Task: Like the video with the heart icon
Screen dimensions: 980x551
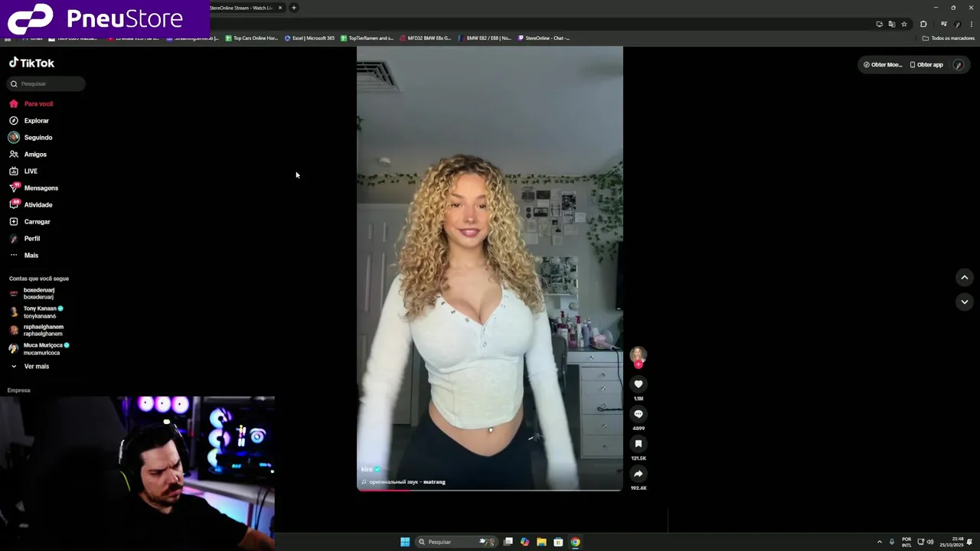Action: [638, 384]
